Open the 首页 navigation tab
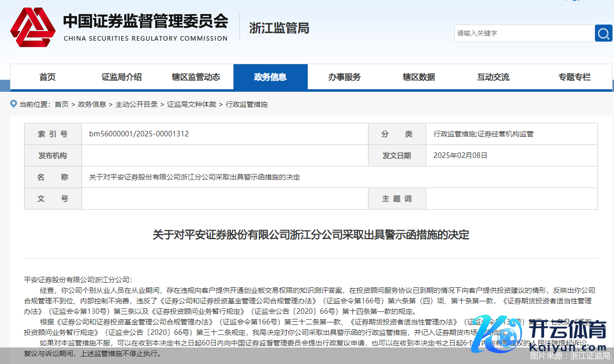 tap(48, 77)
